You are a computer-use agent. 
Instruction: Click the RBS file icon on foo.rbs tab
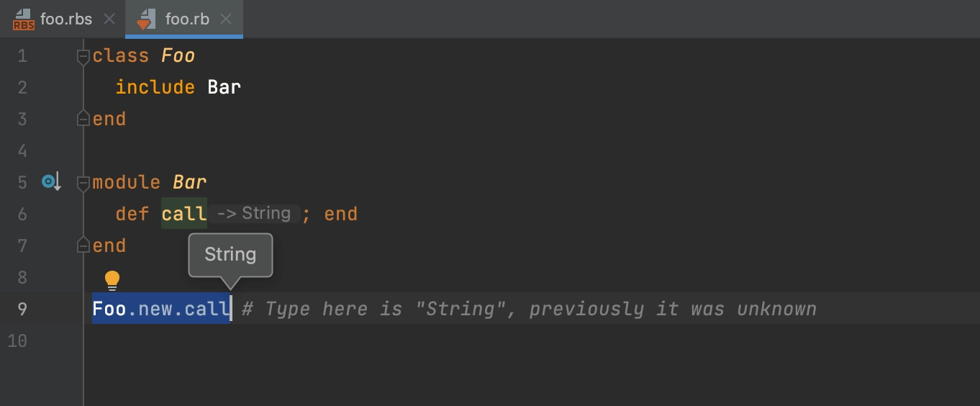click(x=23, y=19)
